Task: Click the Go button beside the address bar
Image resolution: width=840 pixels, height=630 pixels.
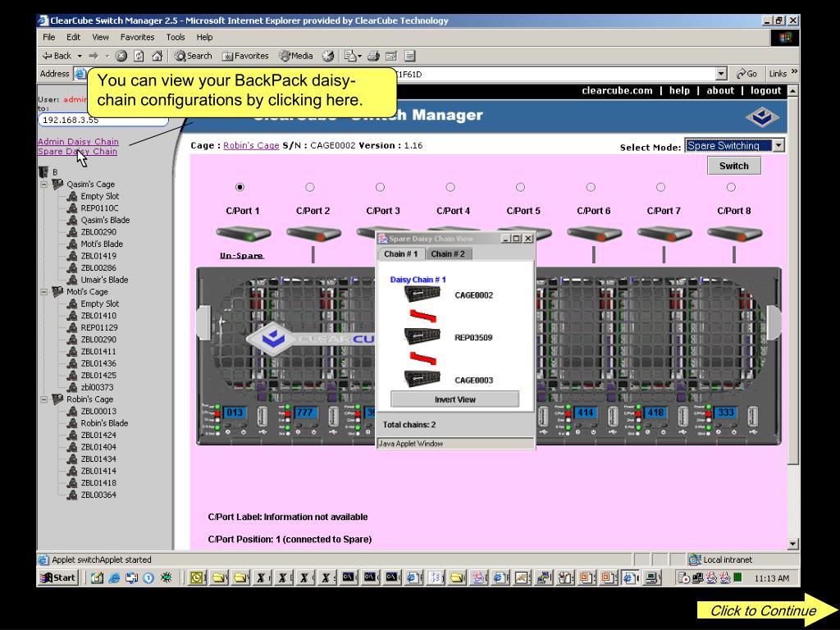Action: tap(746, 74)
